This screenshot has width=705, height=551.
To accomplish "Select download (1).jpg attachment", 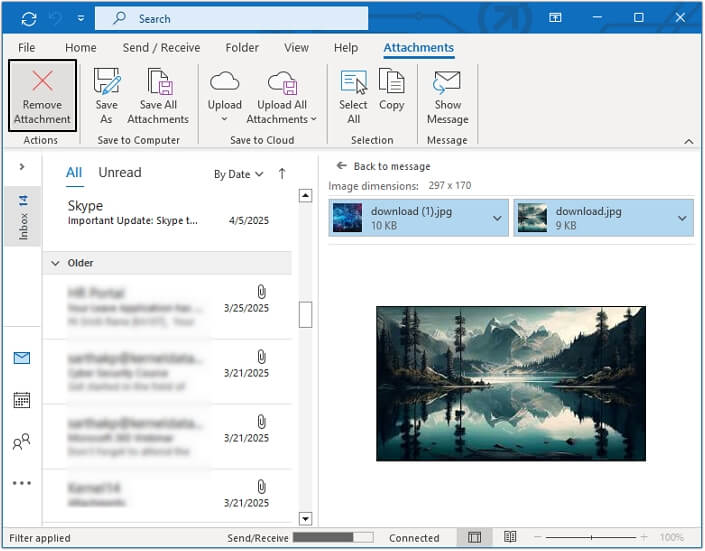I will click(x=418, y=218).
